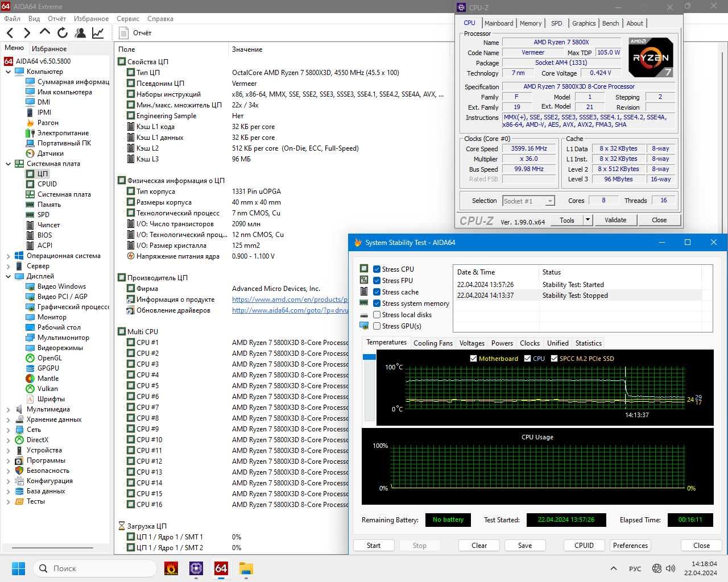
Task: Expand the Сервер tree node
Action: point(8,266)
